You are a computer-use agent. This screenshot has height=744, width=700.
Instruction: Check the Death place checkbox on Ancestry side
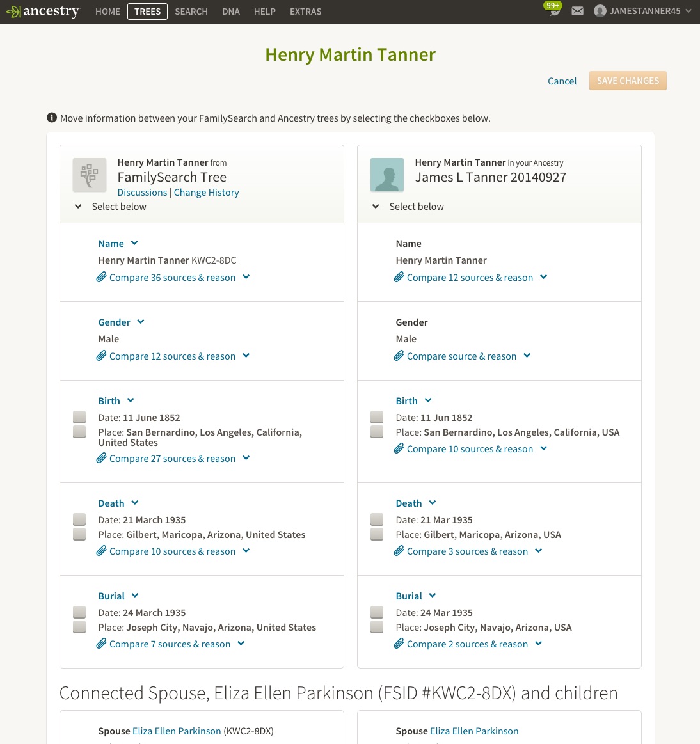(376, 534)
